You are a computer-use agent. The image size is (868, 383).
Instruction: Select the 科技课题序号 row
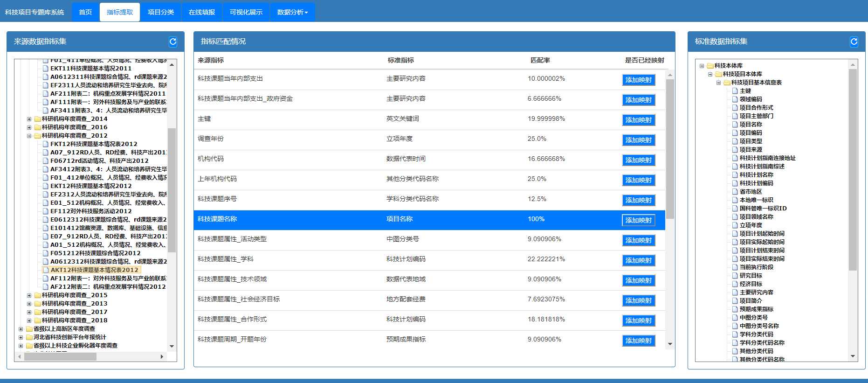429,200
